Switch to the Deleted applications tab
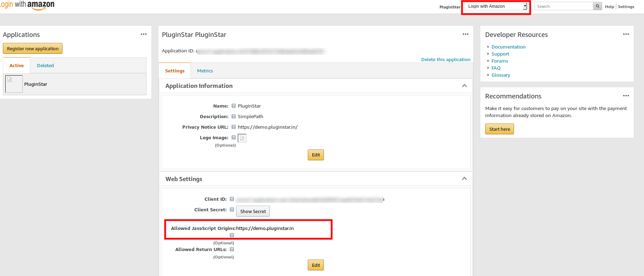Viewport: 644px width, 276px height. coord(45,66)
